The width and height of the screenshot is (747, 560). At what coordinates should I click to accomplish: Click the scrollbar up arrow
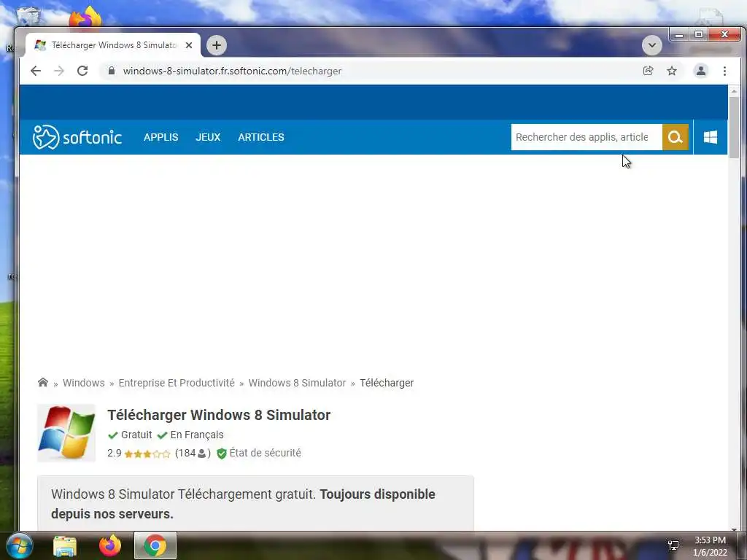[734, 90]
